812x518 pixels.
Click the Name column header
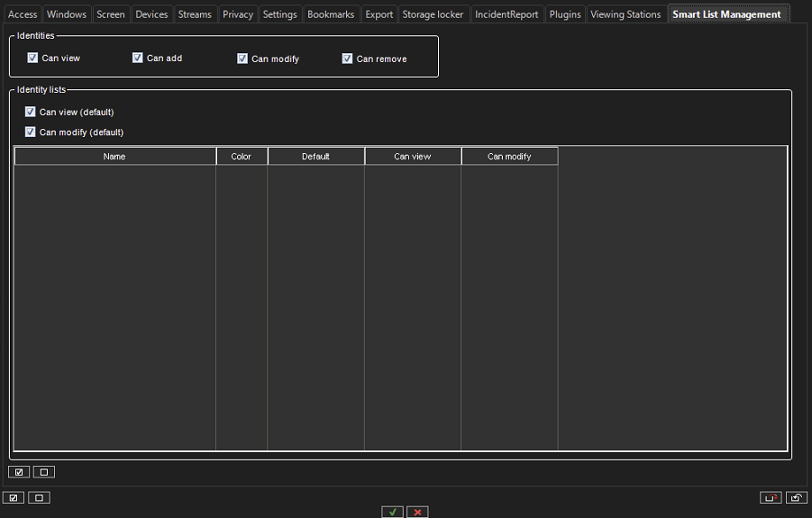tap(115, 156)
